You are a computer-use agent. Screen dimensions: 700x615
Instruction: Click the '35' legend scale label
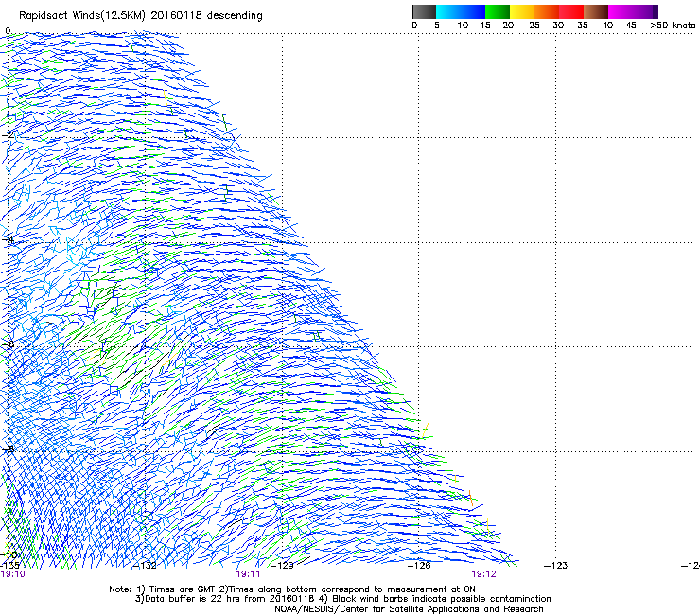[x=583, y=26]
